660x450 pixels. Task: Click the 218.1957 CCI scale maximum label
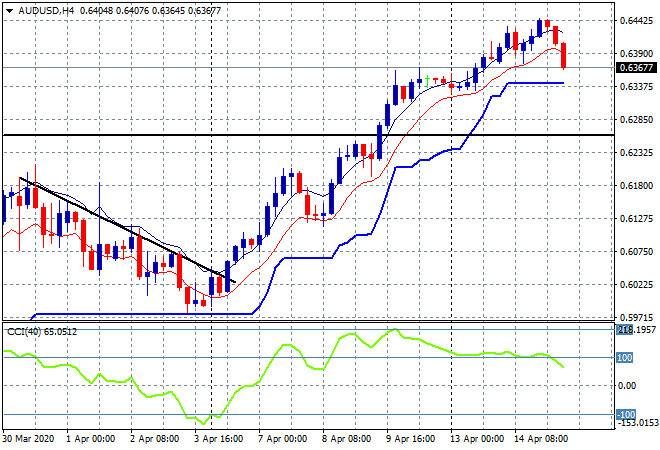(x=636, y=330)
